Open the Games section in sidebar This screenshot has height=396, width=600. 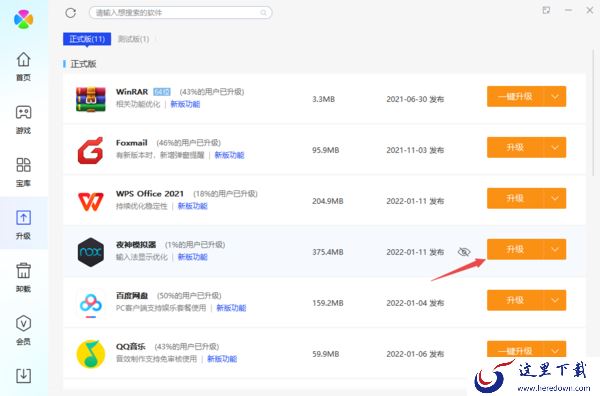pyautogui.click(x=23, y=119)
